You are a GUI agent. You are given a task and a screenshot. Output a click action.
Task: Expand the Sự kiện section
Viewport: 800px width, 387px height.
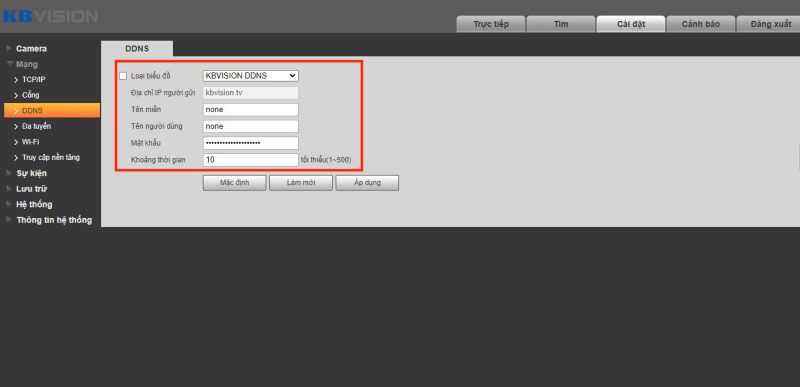pos(31,173)
